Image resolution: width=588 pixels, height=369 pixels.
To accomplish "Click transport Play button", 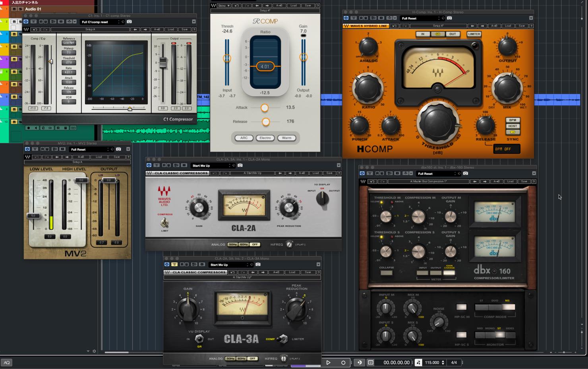I will 328,363.
